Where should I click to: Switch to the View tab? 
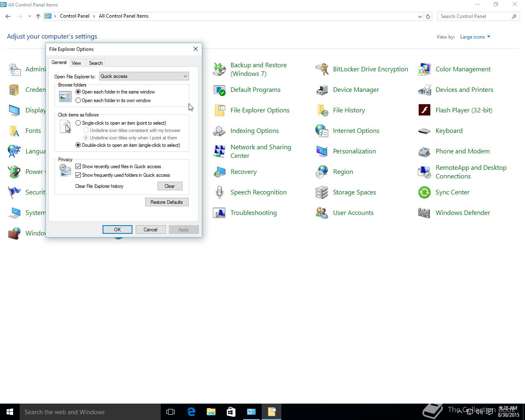(x=76, y=63)
